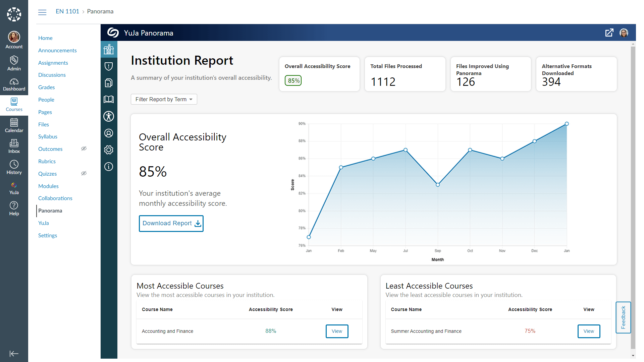This screenshot has width=644, height=362.
Task: Toggle Quizzes visibility eye icon
Action: tap(84, 173)
